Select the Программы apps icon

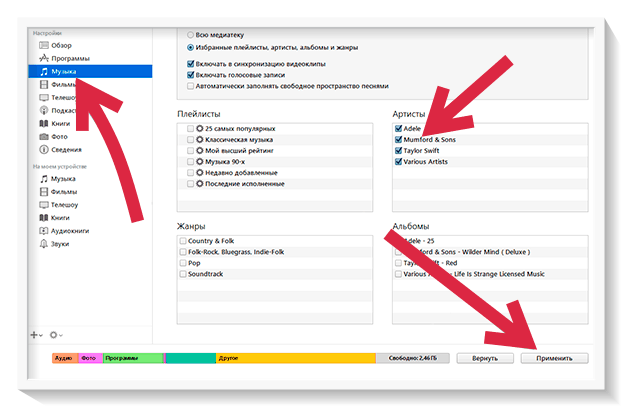[43, 59]
